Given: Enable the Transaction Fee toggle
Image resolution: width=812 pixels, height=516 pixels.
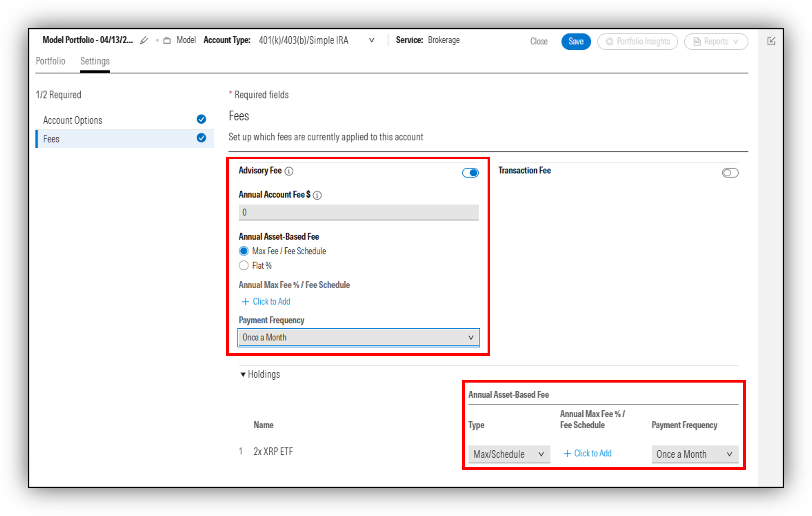Looking at the screenshot, I should click(x=730, y=173).
